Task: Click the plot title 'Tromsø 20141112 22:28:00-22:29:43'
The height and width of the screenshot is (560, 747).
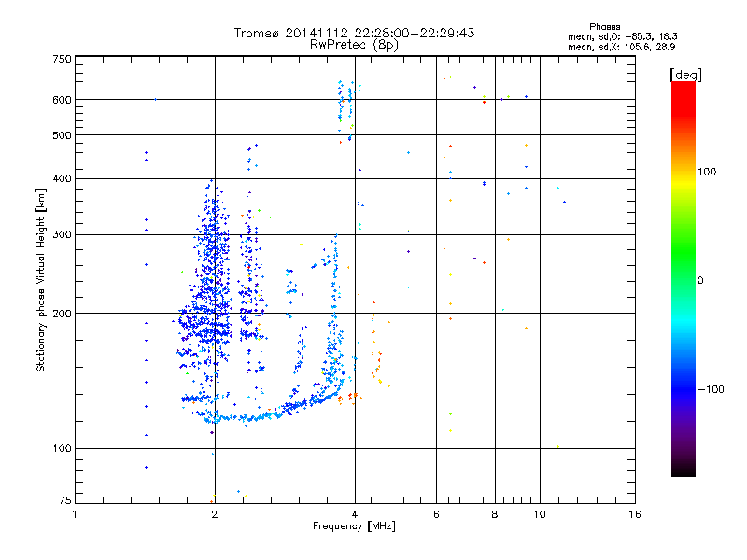Action: 355,33
